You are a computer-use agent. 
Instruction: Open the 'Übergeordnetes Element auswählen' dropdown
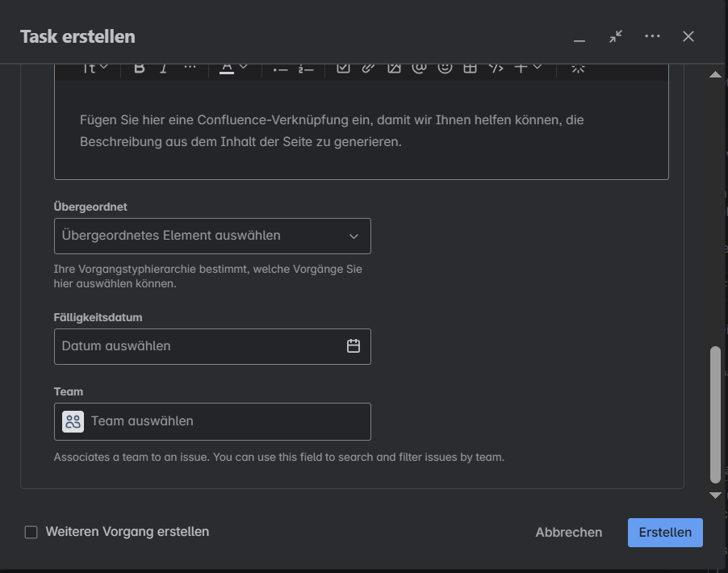click(212, 236)
